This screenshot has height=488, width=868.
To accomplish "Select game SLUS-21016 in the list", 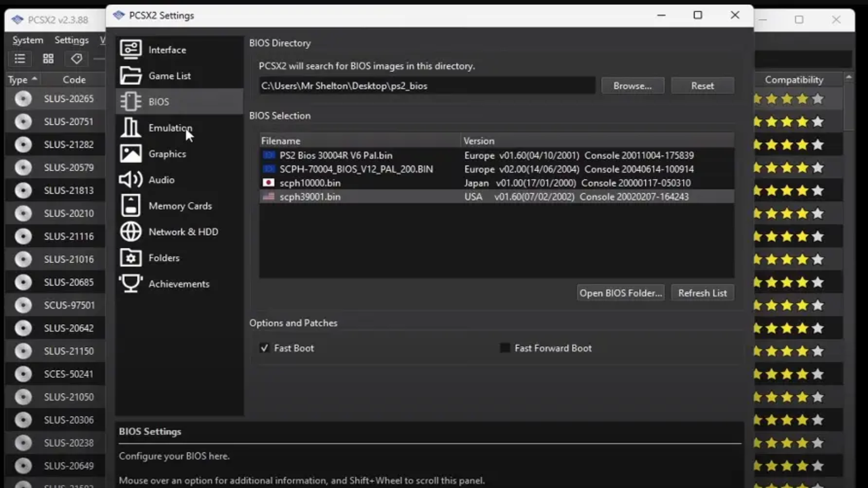I will 69,259.
